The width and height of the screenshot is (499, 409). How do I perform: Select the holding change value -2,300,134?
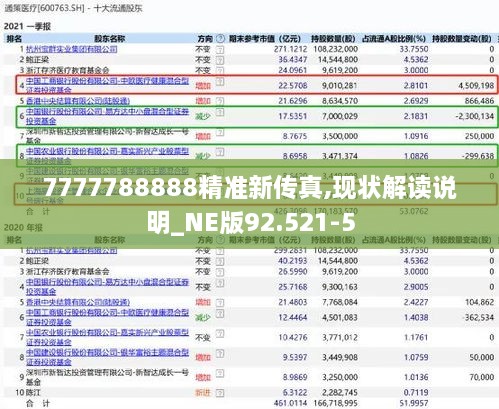(x=475, y=116)
